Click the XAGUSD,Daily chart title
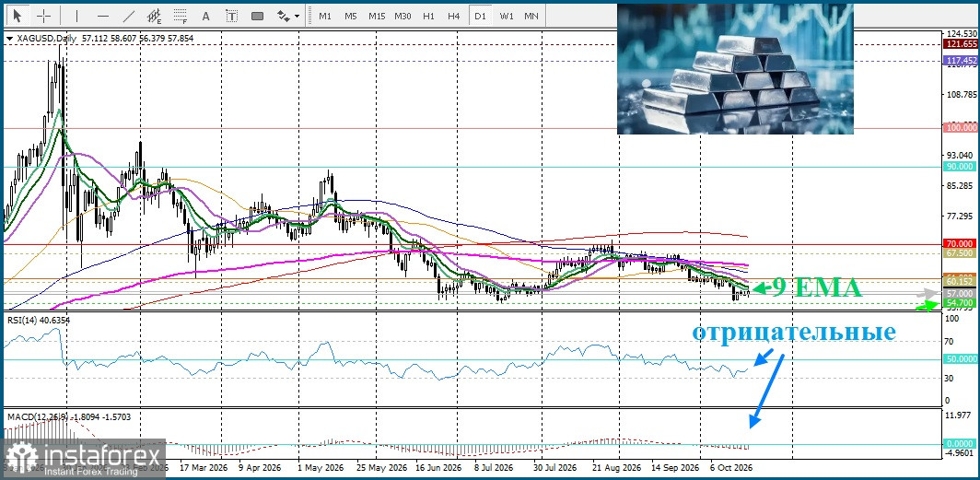This screenshot has width=980, height=480. (x=46, y=38)
